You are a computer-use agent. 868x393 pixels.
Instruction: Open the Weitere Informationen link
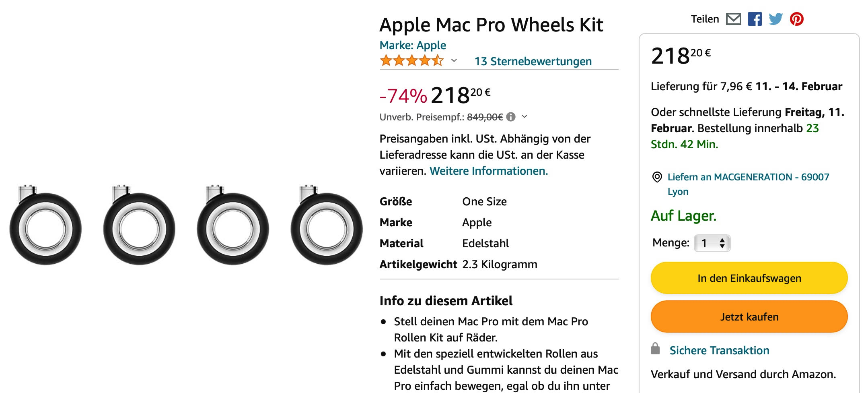click(488, 171)
